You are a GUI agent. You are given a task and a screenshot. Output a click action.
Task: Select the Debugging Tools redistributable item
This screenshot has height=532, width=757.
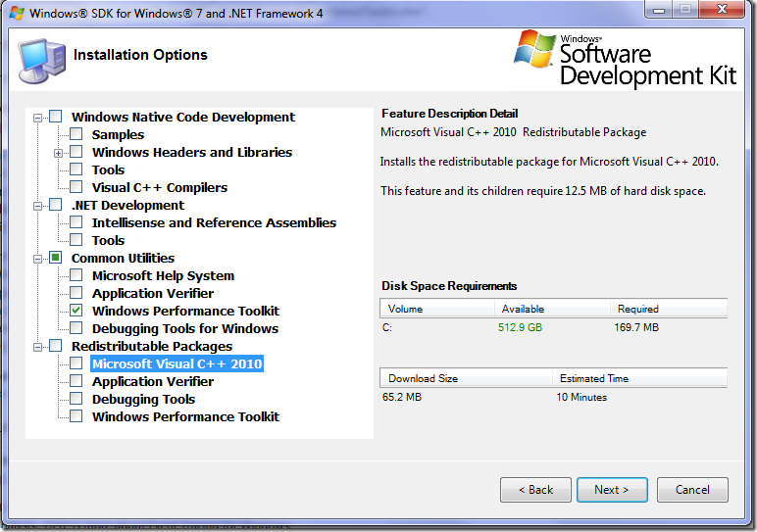point(143,400)
